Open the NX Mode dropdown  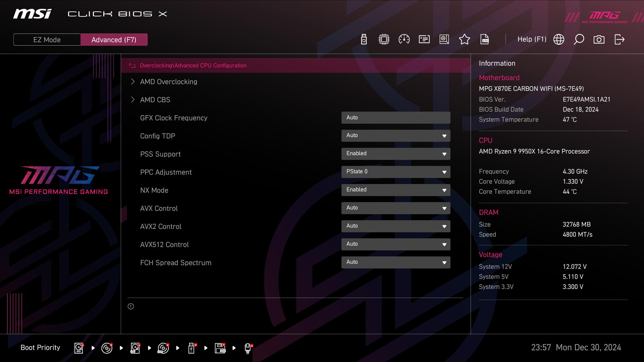pos(396,190)
